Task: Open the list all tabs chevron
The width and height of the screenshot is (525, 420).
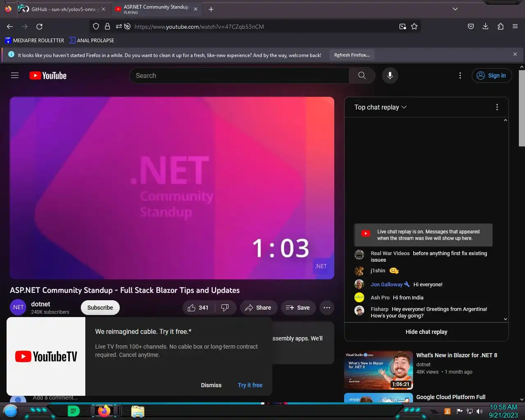Action: click(x=455, y=9)
